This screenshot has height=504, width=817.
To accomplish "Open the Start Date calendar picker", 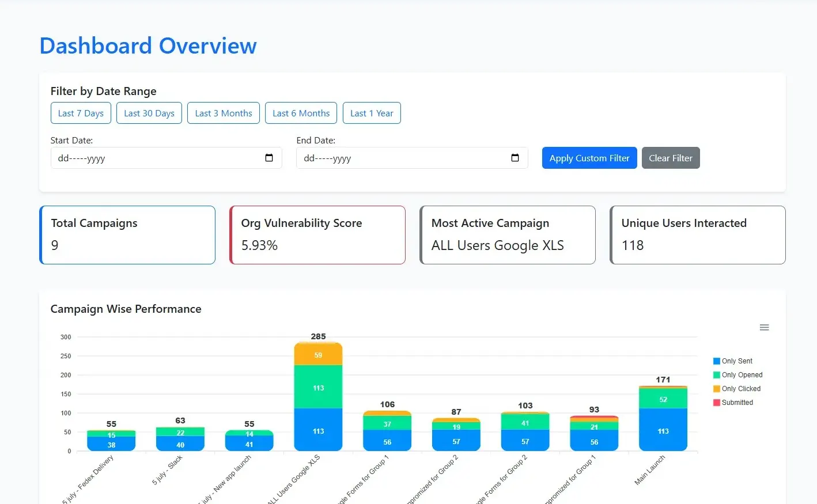I will 269,157.
